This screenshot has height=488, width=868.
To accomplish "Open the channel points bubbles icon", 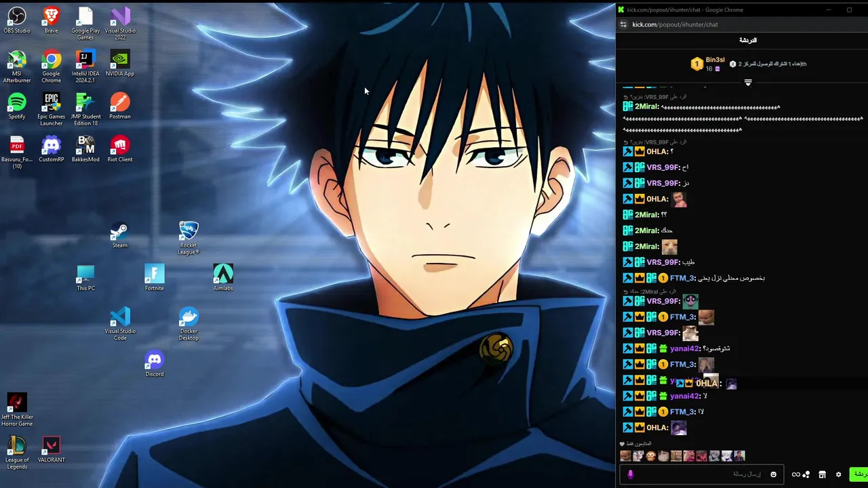I will tap(806, 474).
